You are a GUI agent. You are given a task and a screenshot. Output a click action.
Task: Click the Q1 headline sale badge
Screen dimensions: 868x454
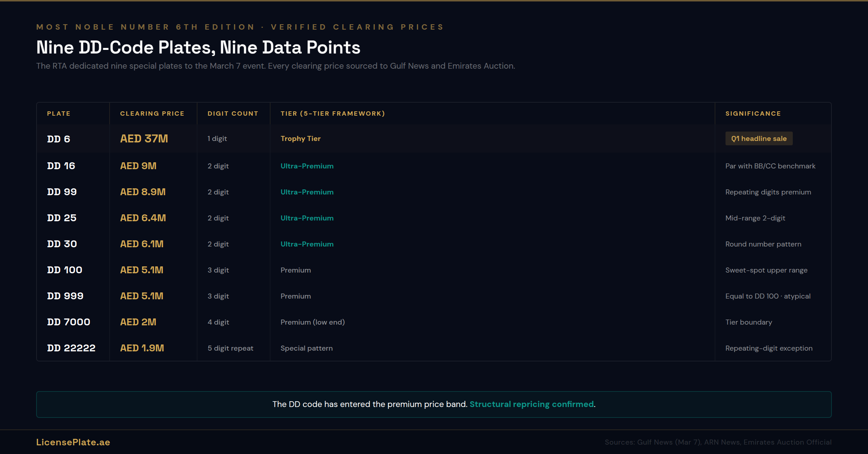pos(758,138)
